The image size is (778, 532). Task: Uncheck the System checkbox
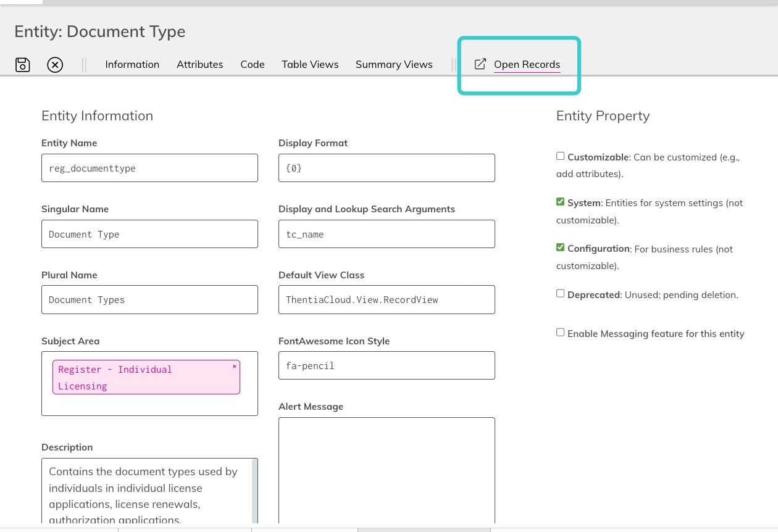pos(560,202)
